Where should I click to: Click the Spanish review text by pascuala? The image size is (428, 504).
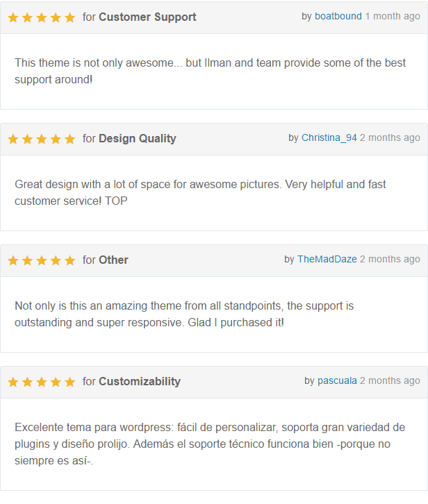[210, 444]
